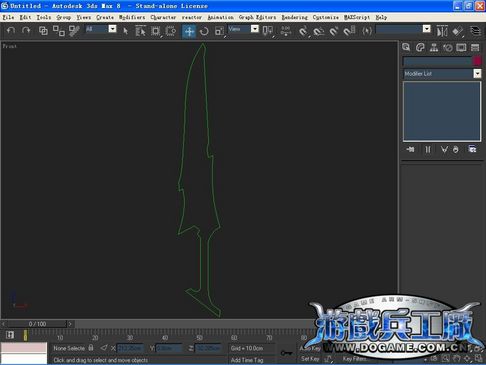
Task: Click the Key Filters button
Action: point(354,359)
